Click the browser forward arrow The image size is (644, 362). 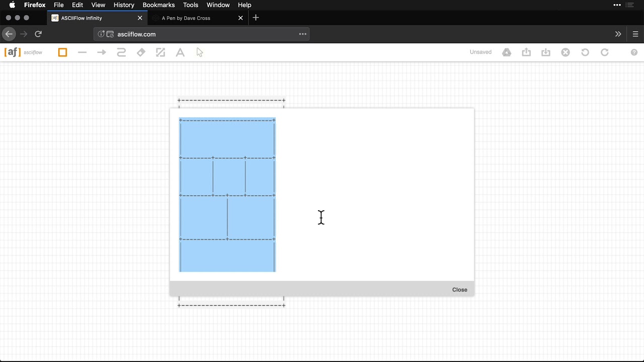[x=24, y=34]
